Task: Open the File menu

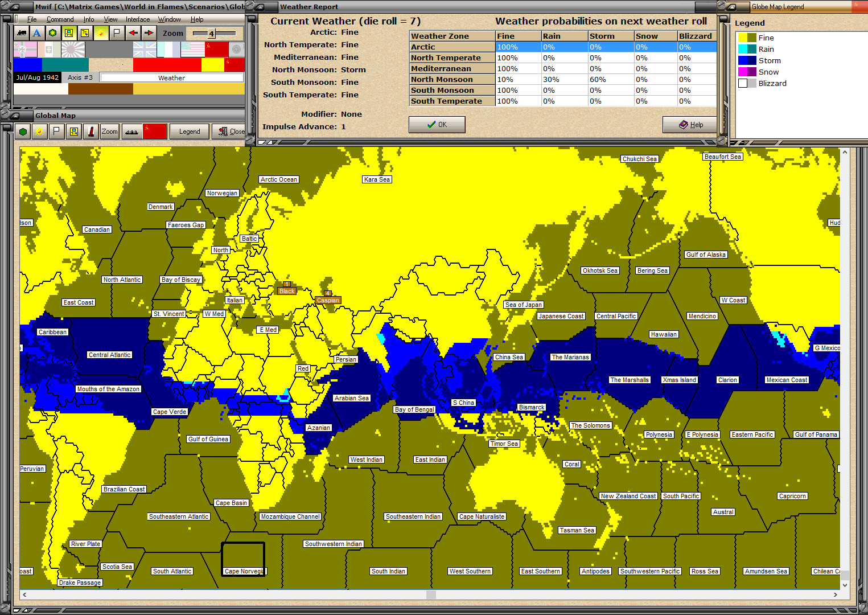Action: pos(32,19)
